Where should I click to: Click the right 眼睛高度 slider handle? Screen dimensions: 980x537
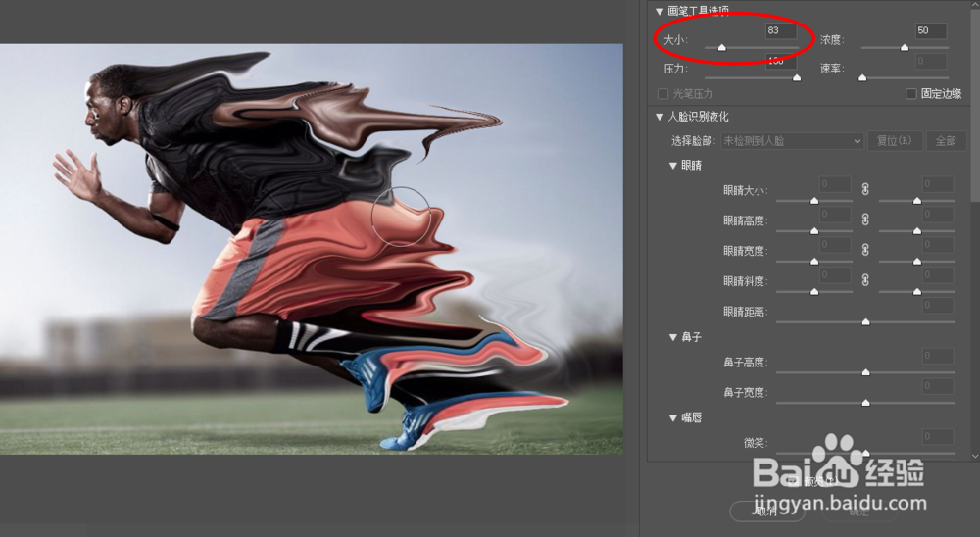(917, 231)
